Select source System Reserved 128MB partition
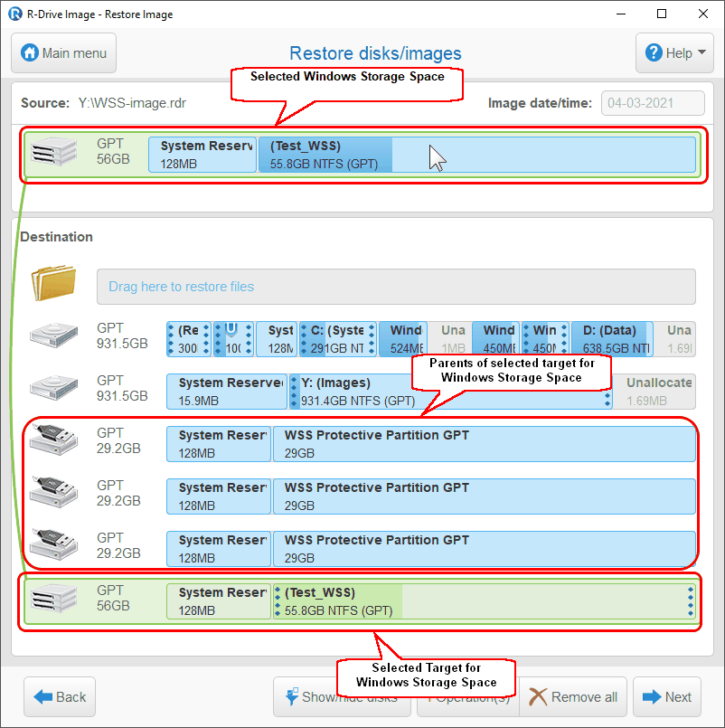The image size is (725, 728). click(x=202, y=155)
